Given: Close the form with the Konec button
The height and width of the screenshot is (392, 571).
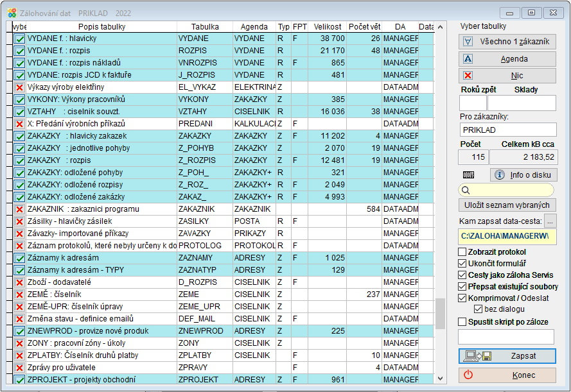Looking at the screenshot, I should [507, 375].
